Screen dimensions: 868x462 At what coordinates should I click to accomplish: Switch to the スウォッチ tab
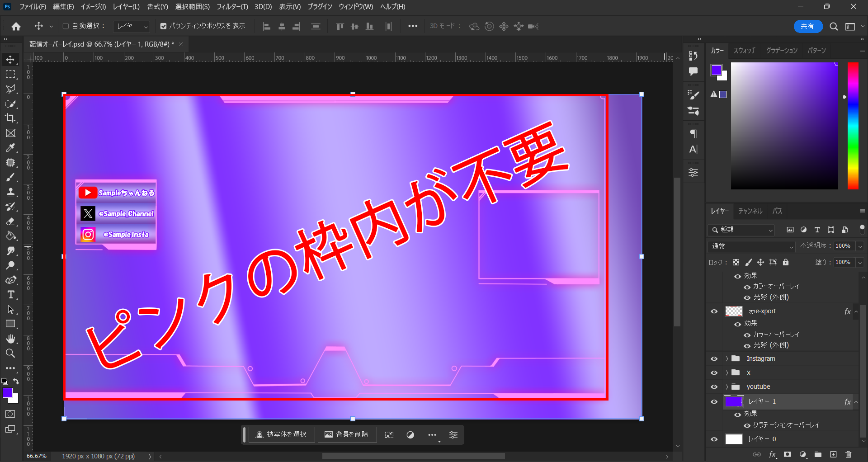[x=745, y=51]
